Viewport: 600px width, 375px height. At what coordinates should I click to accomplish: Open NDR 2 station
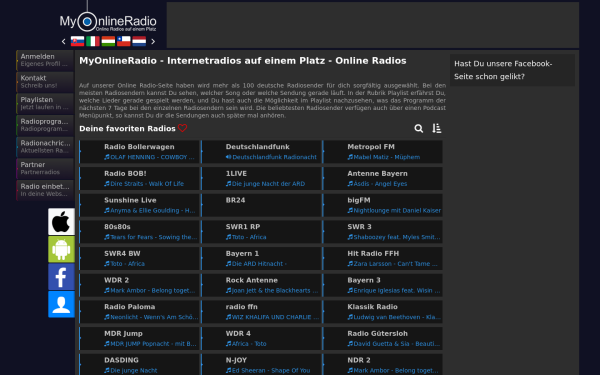383,364
